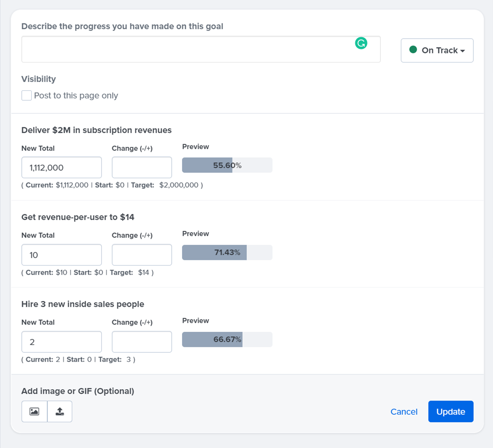This screenshot has width=493, height=448.
Task: Click the Change field for hiring goal
Action: (x=142, y=342)
